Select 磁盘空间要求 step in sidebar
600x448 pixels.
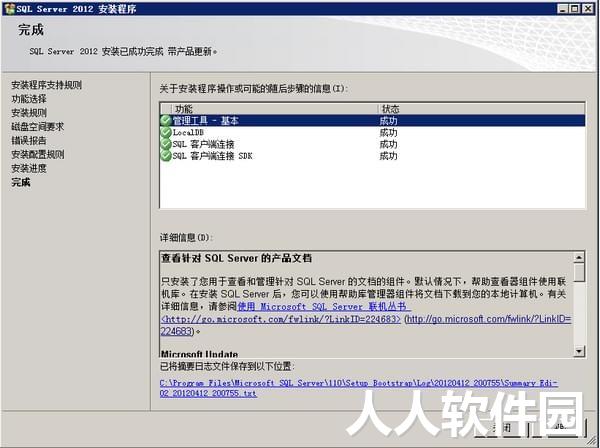tap(38, 127)
